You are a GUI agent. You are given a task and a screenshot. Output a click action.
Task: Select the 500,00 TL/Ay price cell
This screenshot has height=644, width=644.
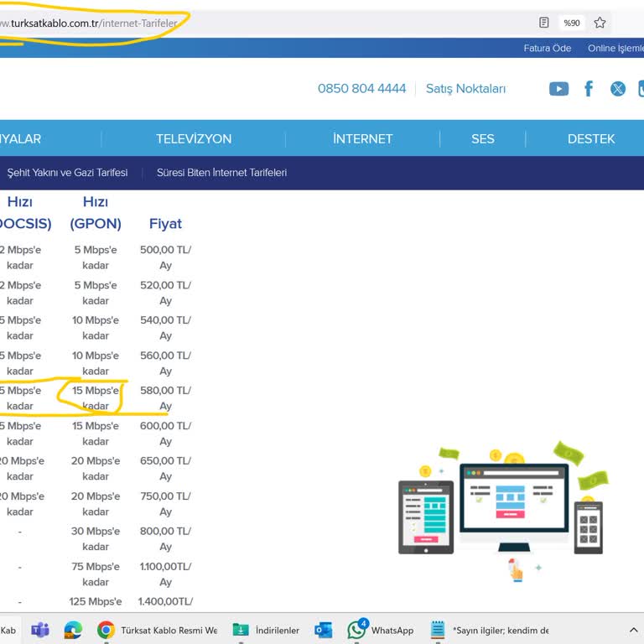165,257
